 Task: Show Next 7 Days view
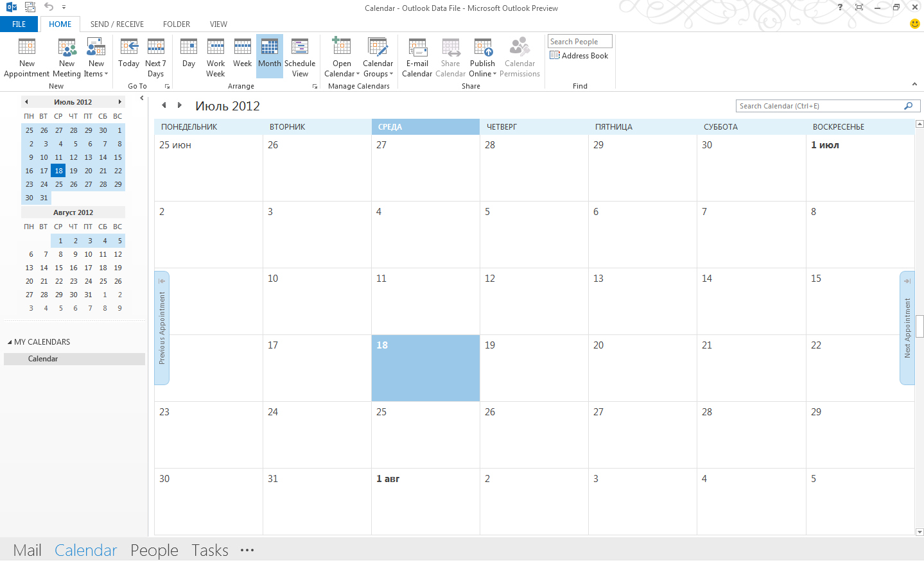coord(155,57)
